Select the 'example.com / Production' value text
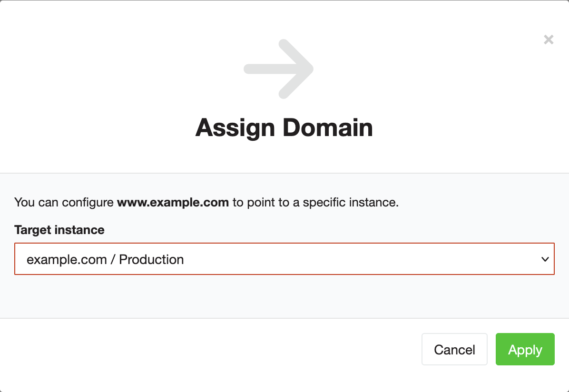 point(105,260)
